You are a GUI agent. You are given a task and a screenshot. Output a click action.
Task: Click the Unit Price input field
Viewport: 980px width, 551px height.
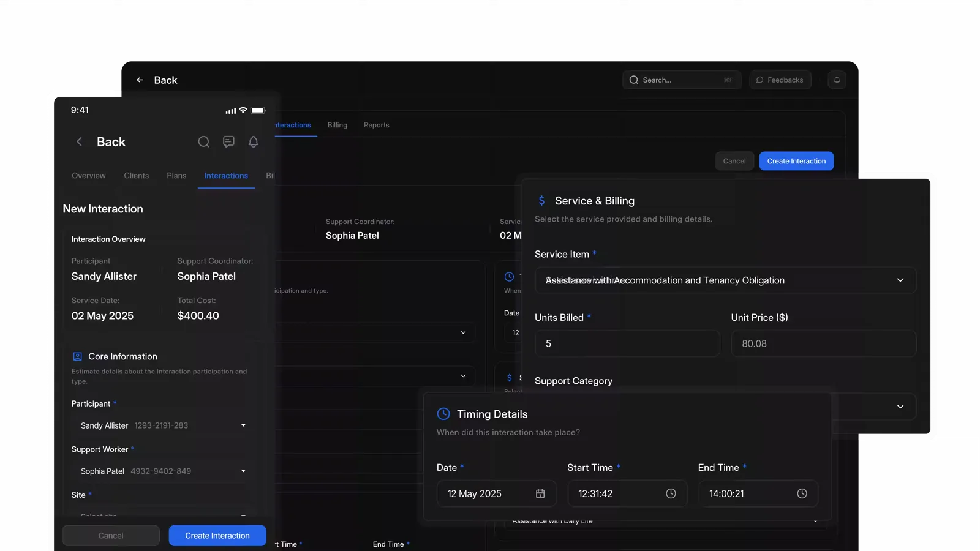click(x=824, y=343)
